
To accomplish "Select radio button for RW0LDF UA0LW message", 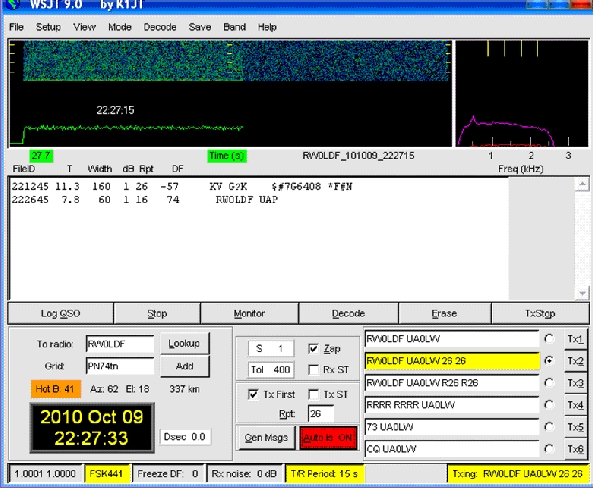I will 549,339.
